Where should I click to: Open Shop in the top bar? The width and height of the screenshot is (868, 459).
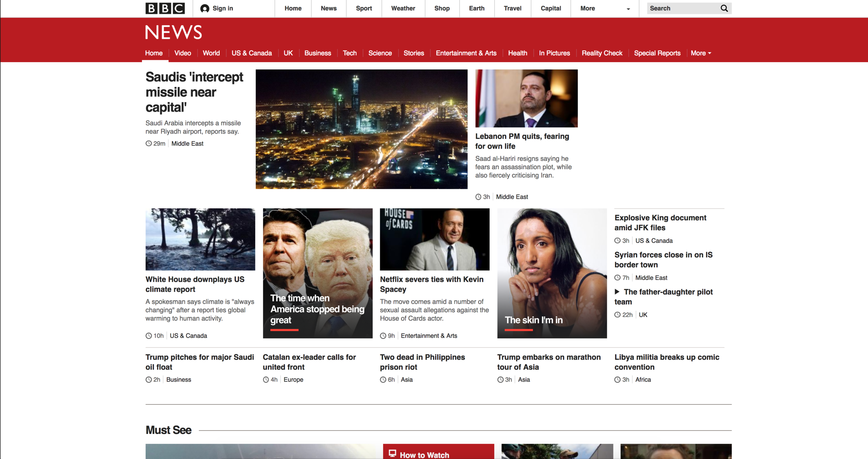[442, 8]
